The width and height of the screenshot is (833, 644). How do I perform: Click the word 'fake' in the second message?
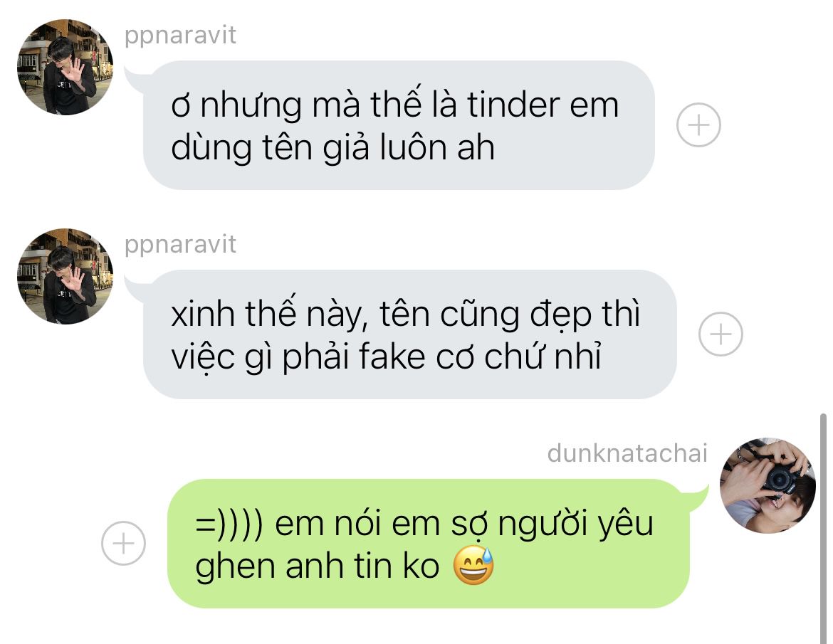[x=392, y=356]
